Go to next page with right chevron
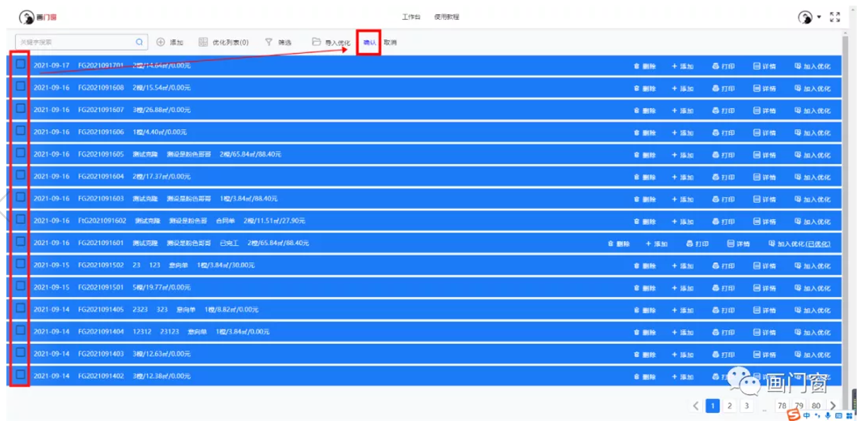Screen dimensions: 868x428 pos(833,406)
